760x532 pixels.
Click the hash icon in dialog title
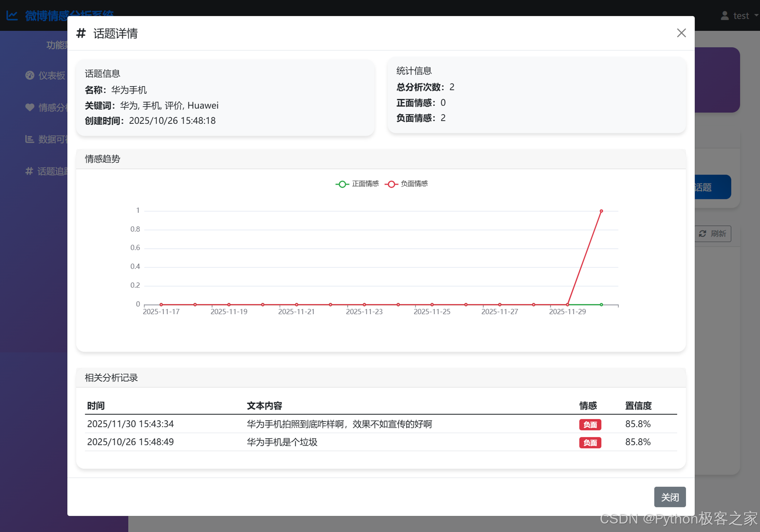pyautogui.click(x=81, y=33)
